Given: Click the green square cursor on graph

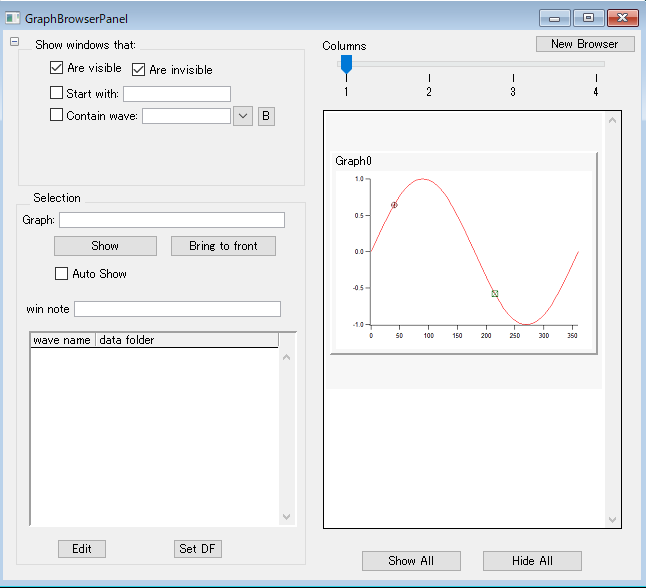Looking at the screenshot, I should (495, 294).
